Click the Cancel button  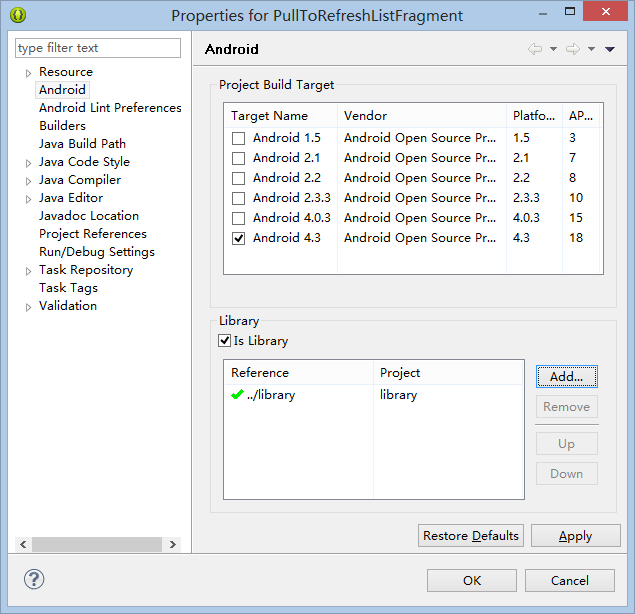tap(570, 580)
